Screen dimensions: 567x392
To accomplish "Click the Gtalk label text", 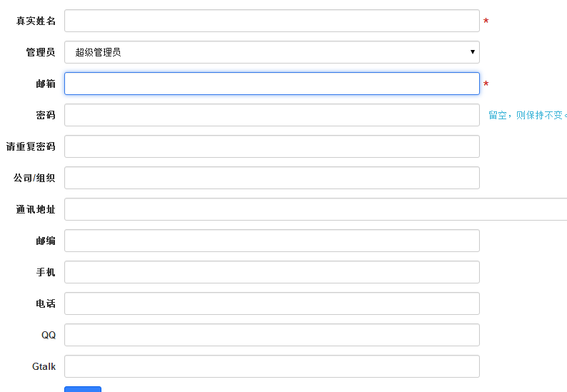I will tap(44, 366).
